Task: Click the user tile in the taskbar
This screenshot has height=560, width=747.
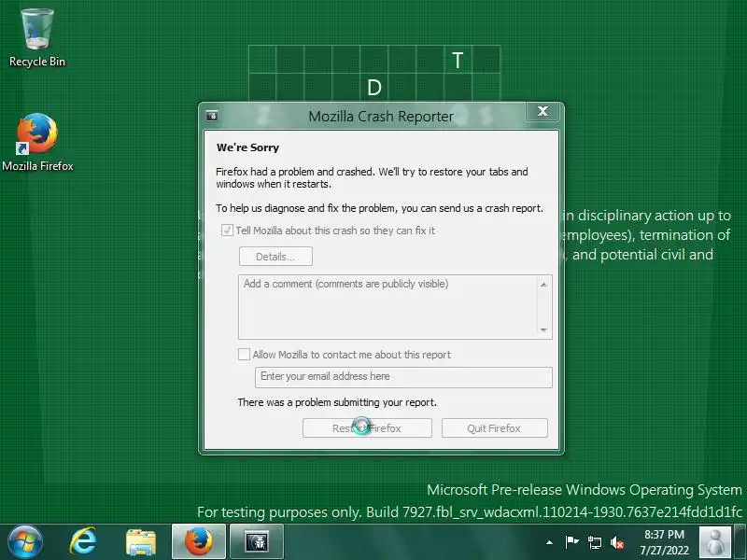Action: (x=714, y=542)
